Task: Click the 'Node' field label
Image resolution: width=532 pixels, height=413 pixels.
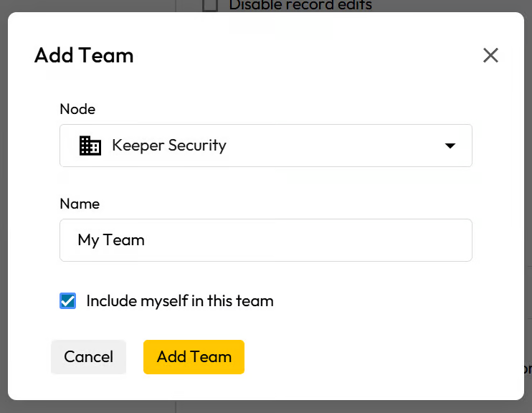Action: pyautogui.click(x=77, y=109)
